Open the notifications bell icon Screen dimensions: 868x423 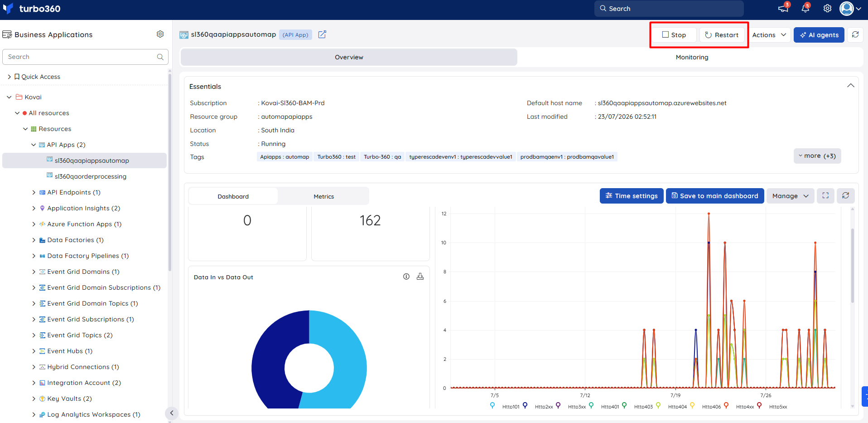[805, 9]
